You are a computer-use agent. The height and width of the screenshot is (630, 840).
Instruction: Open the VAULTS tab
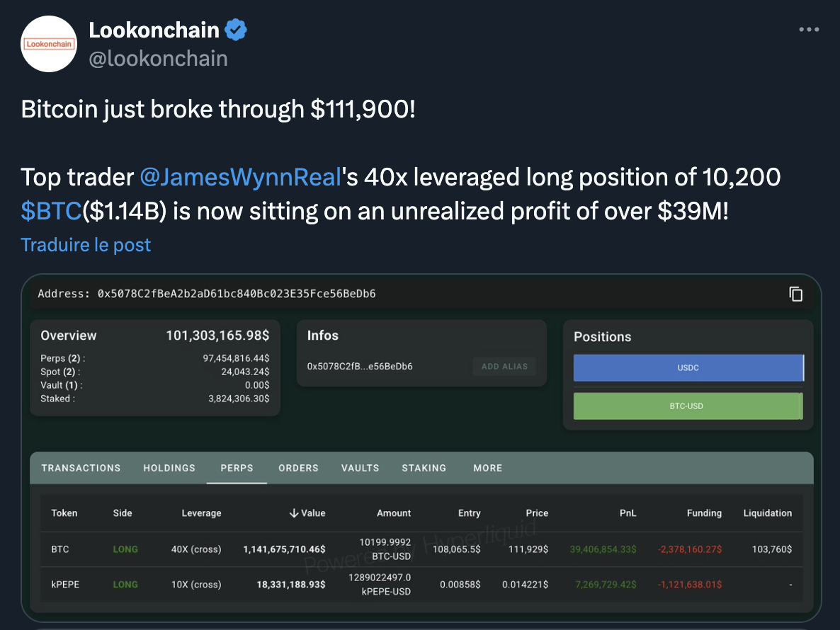(x=360, y=468)
